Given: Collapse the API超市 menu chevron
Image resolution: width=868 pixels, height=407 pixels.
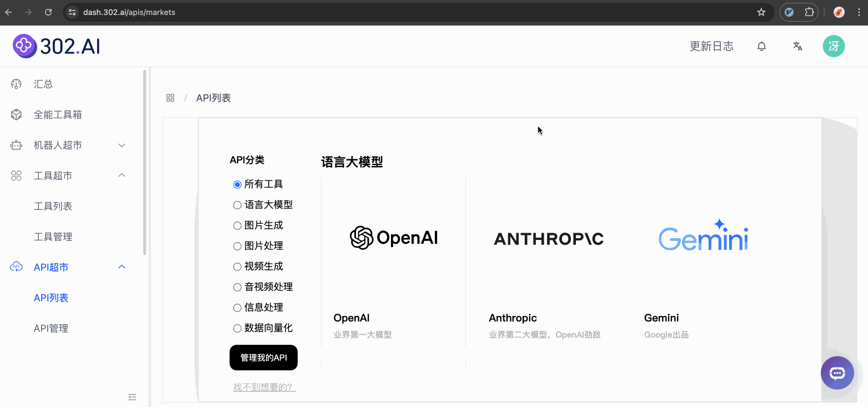Looking at the screenshot, I should tap(122, 267).
